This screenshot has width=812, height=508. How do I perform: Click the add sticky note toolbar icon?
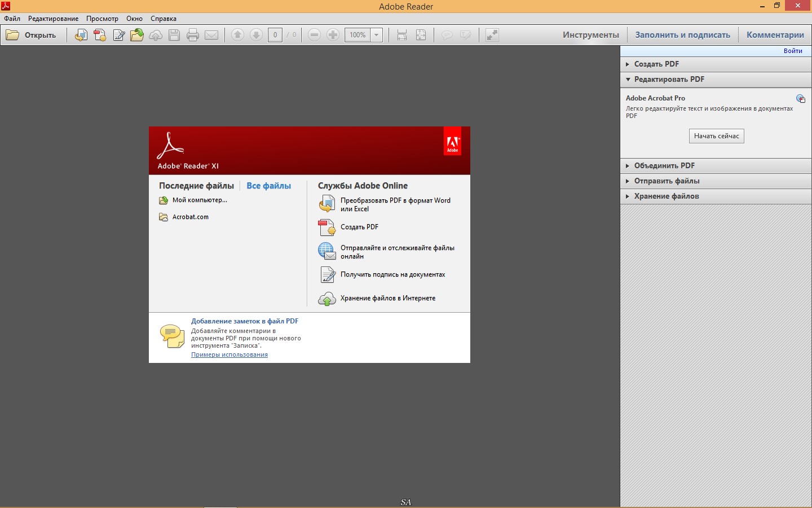pos(447,35)
